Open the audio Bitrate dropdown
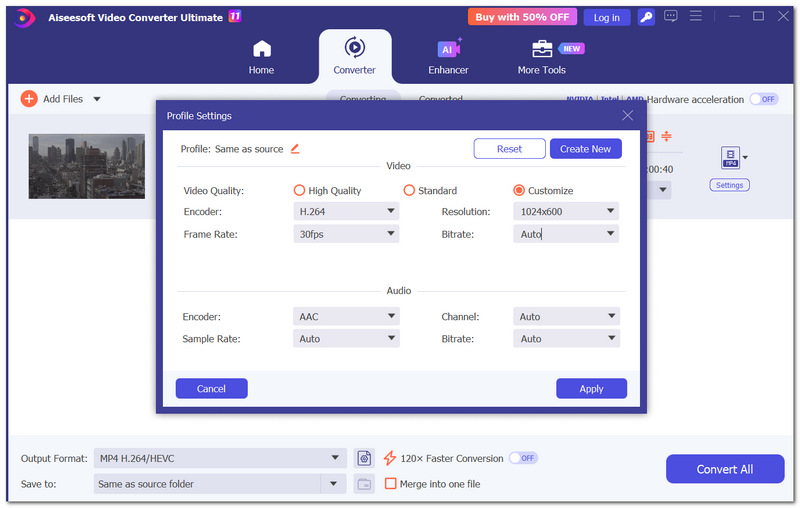The image size is (800, 508). 566,339
